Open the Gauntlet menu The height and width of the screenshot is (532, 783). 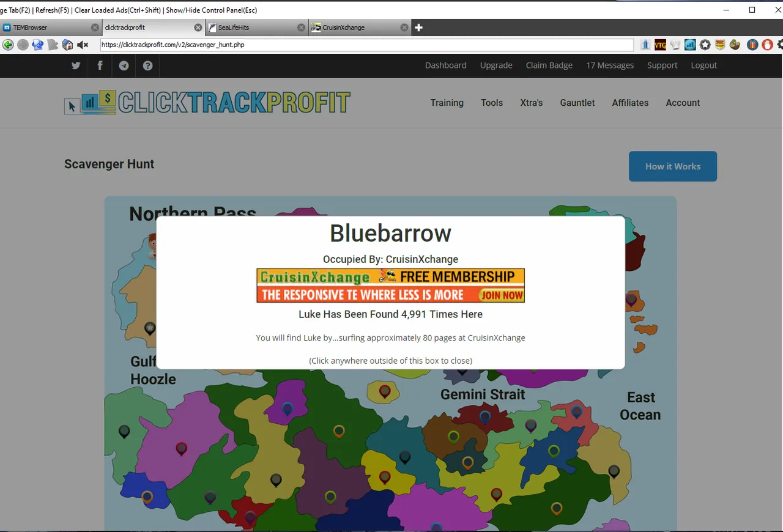tap(577, 103)
